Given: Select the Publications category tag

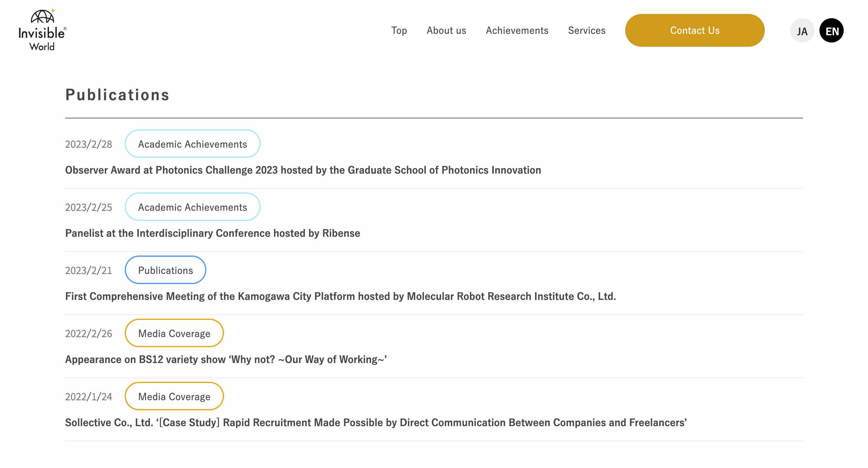Looking at the screenshot, I should tap(165, 270).
